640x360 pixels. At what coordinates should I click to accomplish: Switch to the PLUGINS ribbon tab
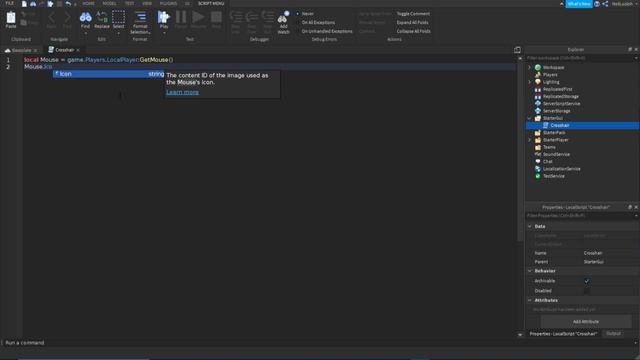click(168, 4)
